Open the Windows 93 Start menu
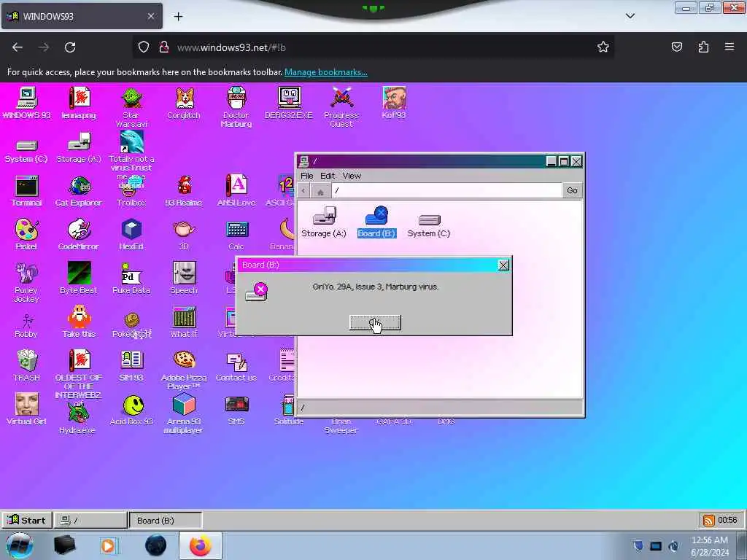747x560 pixels. [27, 520]
